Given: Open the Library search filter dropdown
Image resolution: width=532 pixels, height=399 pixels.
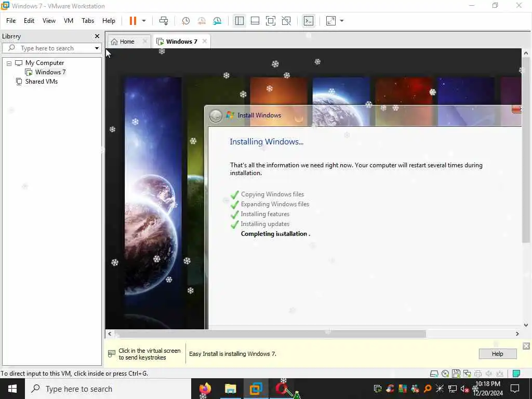Looking at the screenshot, I should (x=97, y=48).
